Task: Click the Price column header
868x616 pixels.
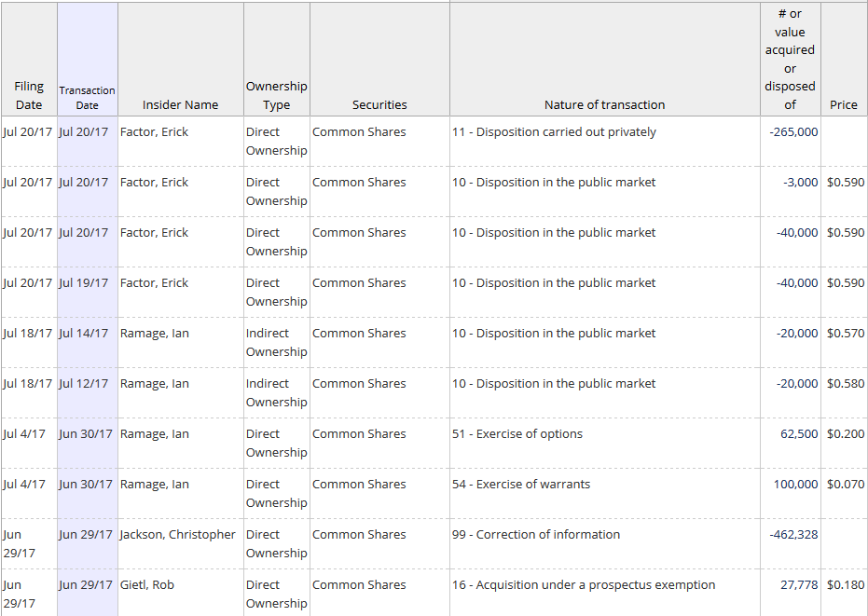Action: pos(843,104)
